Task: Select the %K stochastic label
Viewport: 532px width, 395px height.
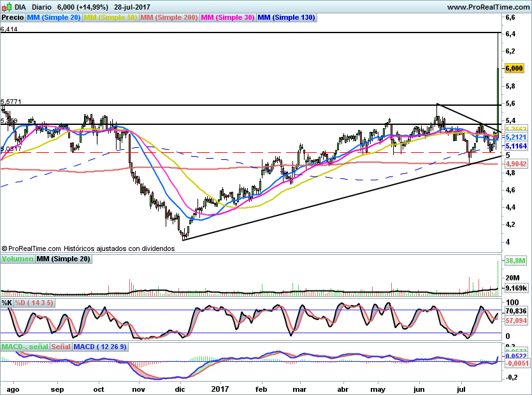Action: point(7,303)
